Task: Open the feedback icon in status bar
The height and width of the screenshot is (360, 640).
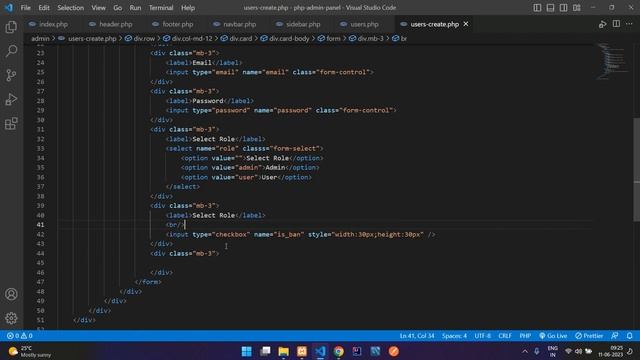Action: pos(615,336)
